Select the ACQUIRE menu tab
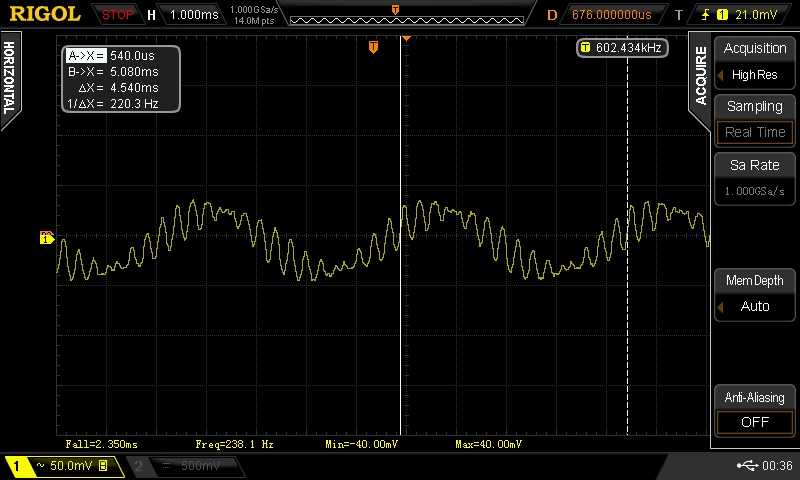 point(701,76)
